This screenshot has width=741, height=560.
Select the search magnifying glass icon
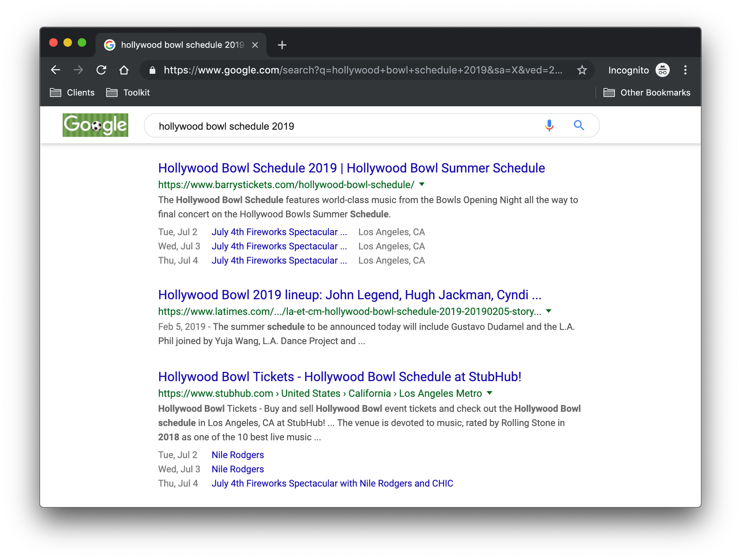point(579,126)
